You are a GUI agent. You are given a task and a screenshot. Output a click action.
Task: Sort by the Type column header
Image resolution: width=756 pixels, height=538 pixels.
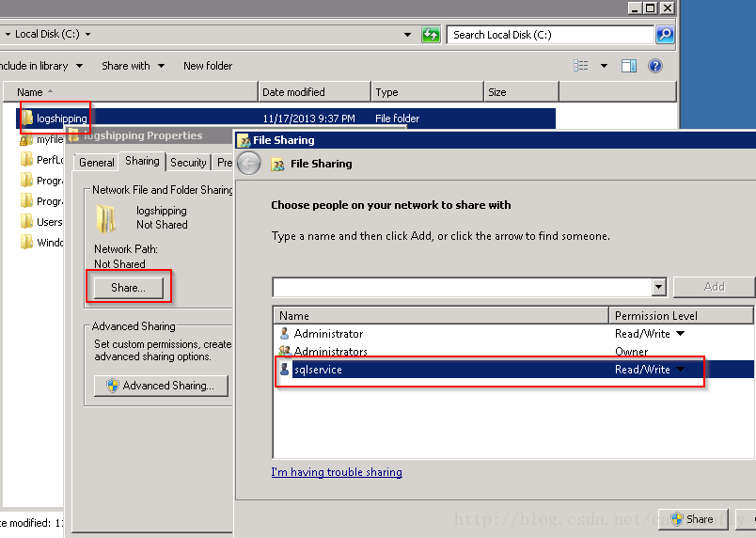pyautogui.click(x=427, y=92)
